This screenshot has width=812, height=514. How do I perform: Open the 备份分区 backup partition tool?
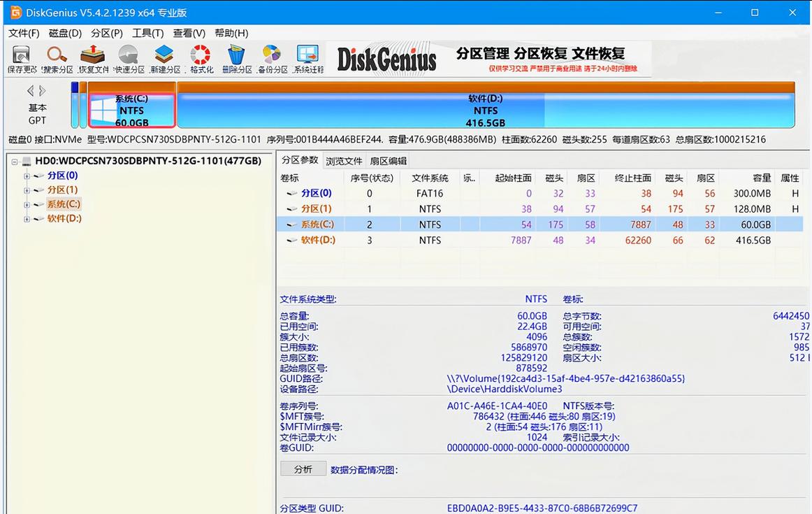click(272, 59)
